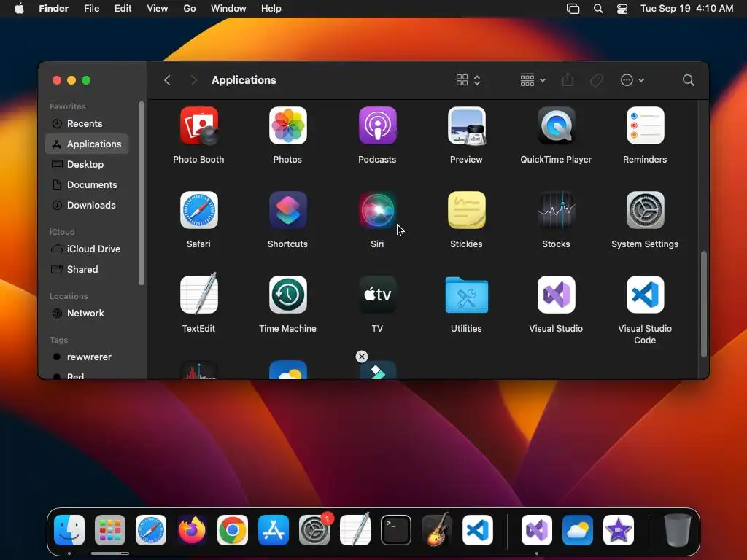Open iCloud Drive in the sidebar
The height and width of the screenshot is (560, 747).
pyautogui.click(x=88, y=249)
